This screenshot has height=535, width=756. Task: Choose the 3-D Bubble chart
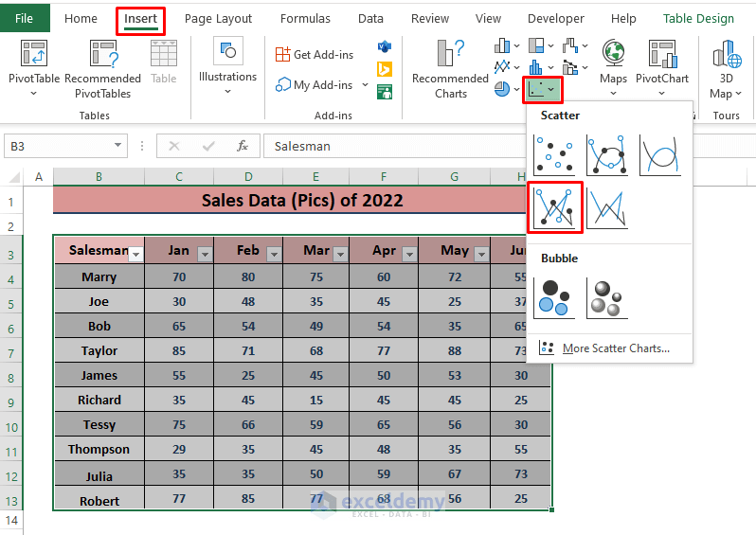pyautogui.click(x=607, y=299)
